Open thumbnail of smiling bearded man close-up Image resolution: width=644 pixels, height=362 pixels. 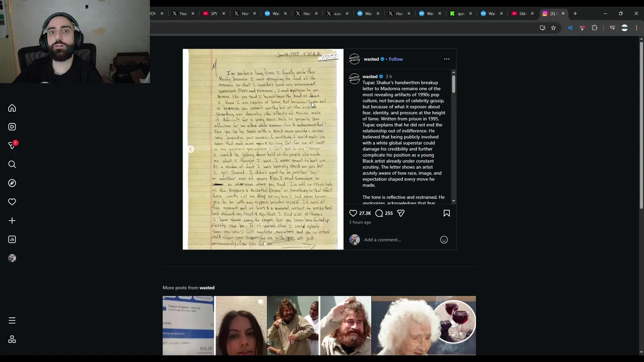tap(346, 326)
